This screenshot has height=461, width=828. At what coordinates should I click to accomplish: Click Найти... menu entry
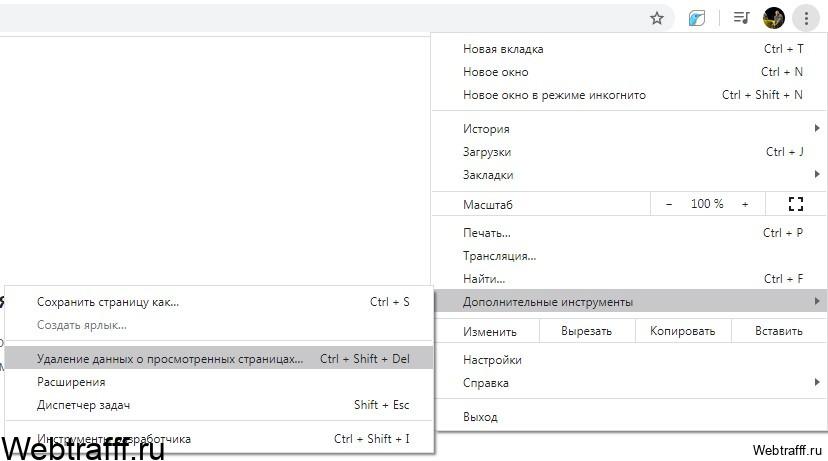point(629,279)
